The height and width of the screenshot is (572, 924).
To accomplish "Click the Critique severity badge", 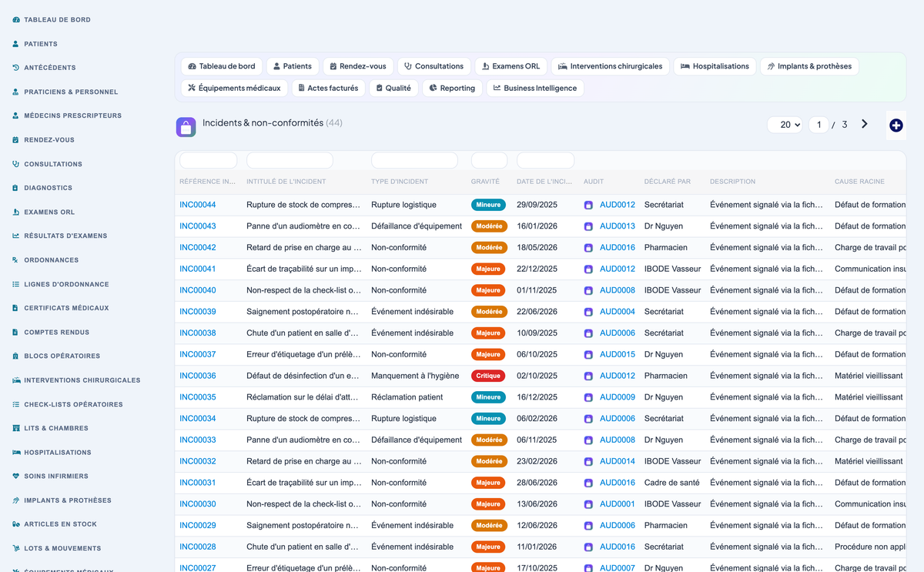I will (488, 376).
